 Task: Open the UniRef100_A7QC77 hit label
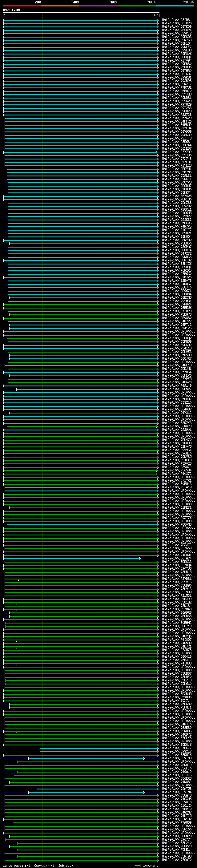pyautogui.click(x=176, y=749)
